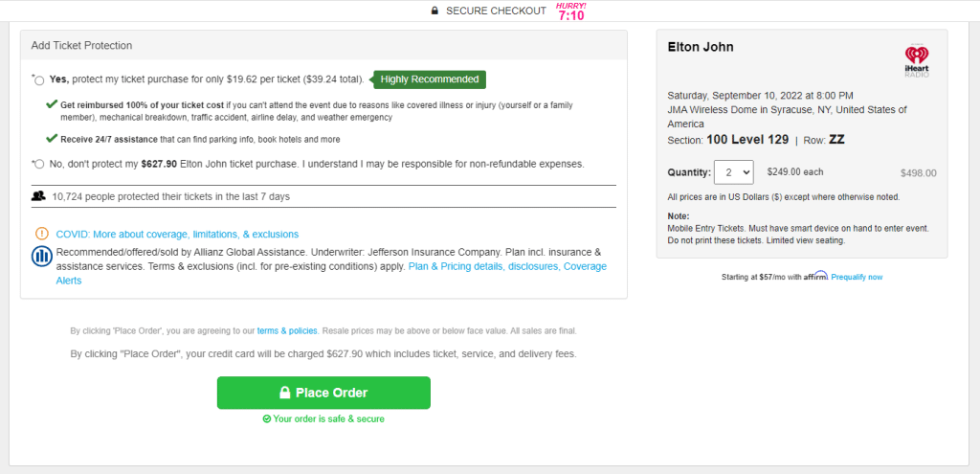Screen dimensions: 980x474
Task: Click the orange COVID alert icon
Action: (x=42, y=234)
